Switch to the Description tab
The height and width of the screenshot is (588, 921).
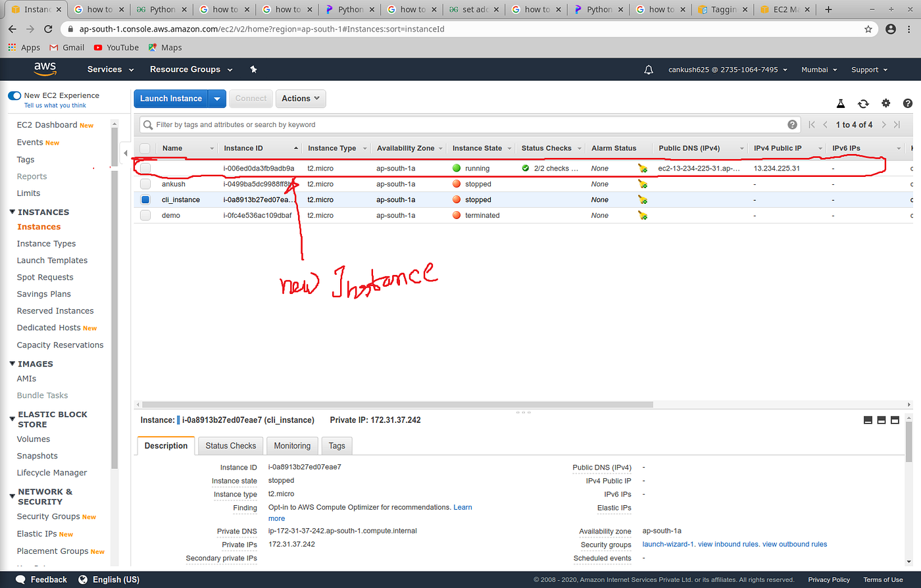tap(166, 446)
